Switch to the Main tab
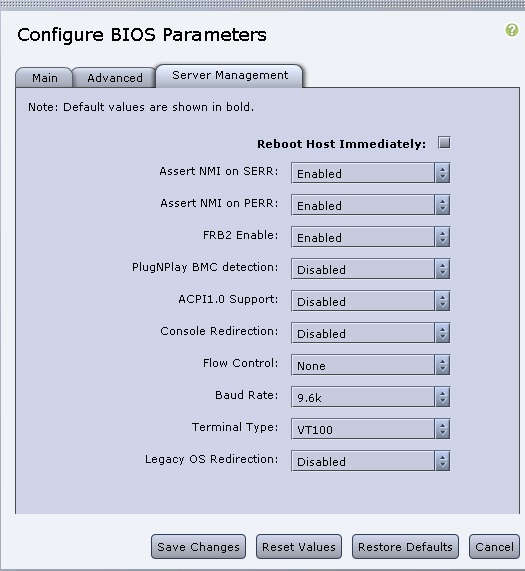Screen dimensions: 525x571 (x=44, y=78)
